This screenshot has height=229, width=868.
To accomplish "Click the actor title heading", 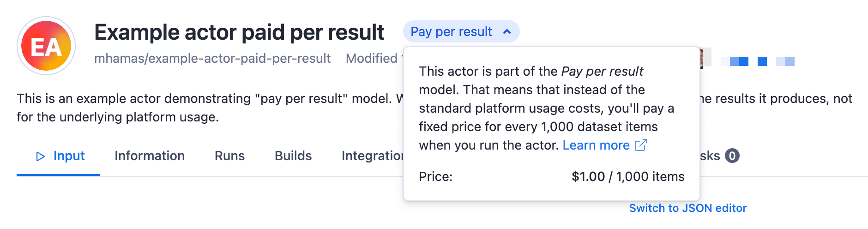I will point(239,32).
